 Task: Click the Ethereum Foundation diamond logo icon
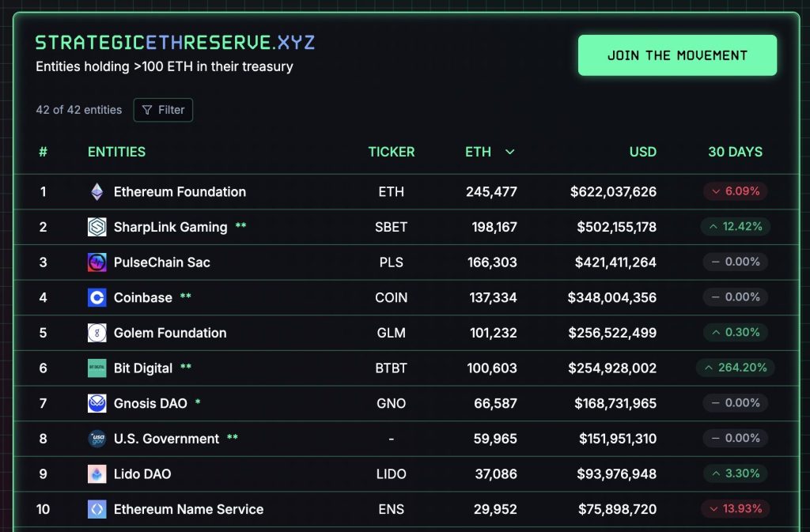click(97, 191)
